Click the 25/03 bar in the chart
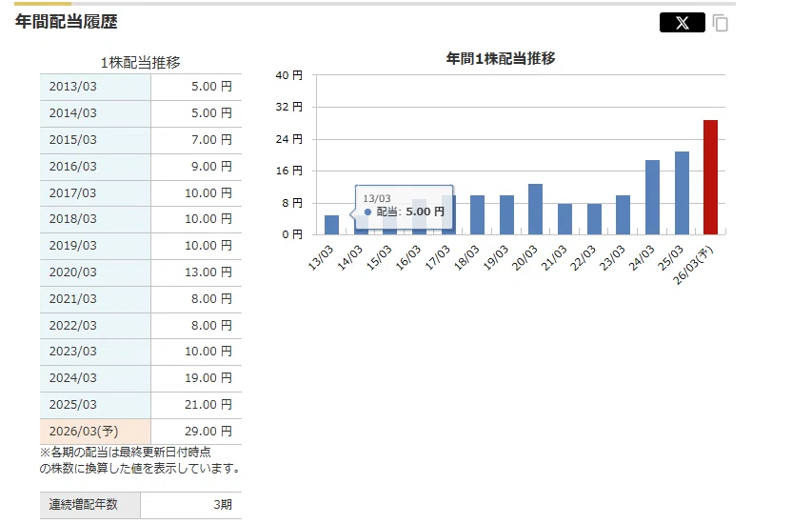The width and height of the screenshot is (812, 524). [x=682, y=192]
